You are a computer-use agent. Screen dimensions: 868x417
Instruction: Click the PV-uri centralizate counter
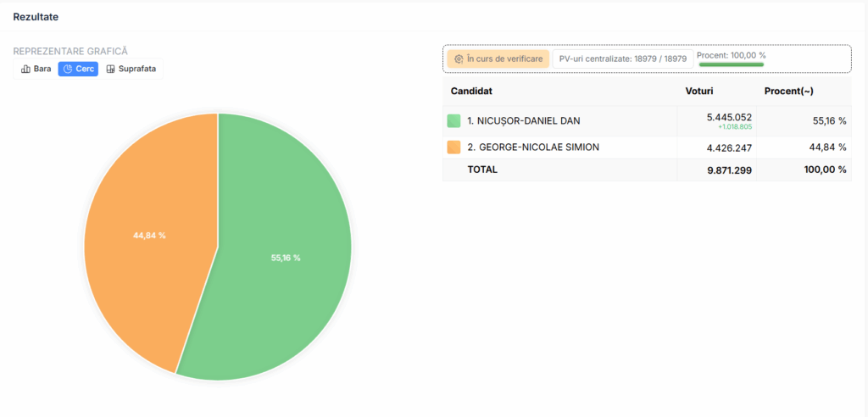click(622, 59)
